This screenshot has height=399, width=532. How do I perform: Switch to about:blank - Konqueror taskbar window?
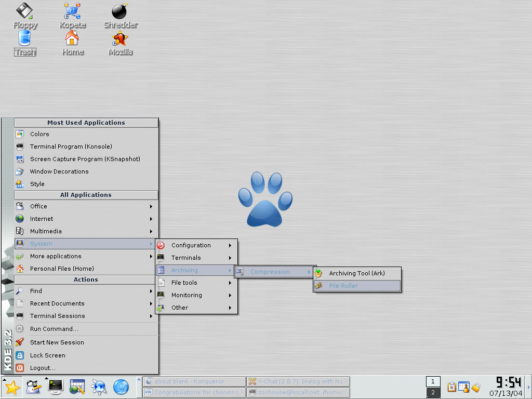click(194, 381)
